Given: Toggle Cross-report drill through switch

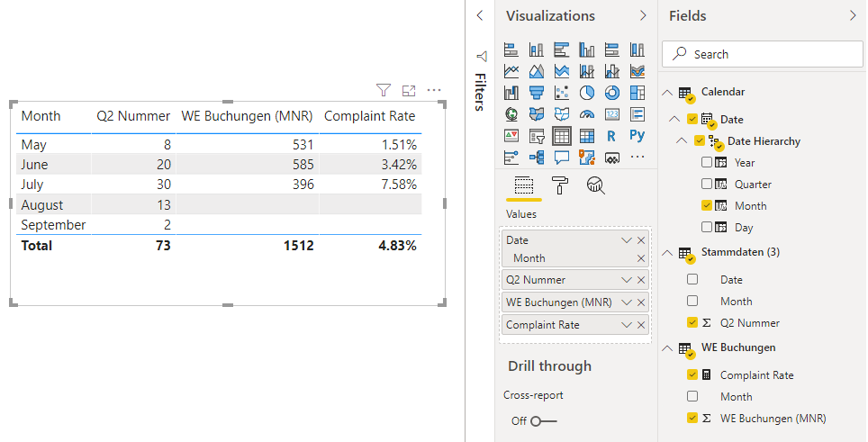Looking at the screenshot, I should pyautogui.click(x=543, y=421).
